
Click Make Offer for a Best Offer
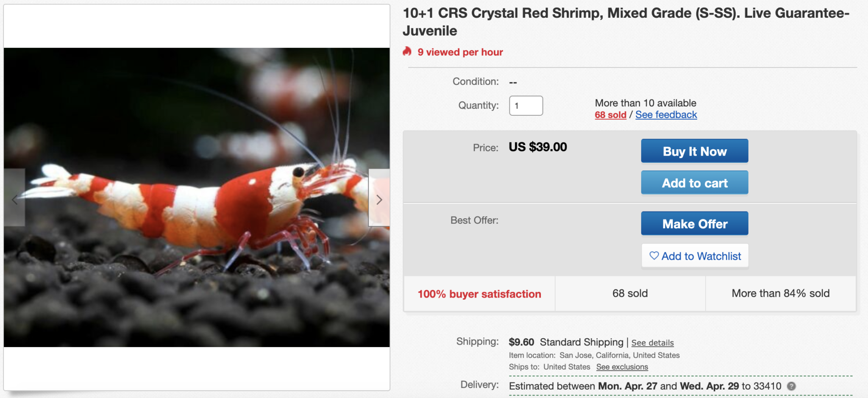(x=694, y=223)
